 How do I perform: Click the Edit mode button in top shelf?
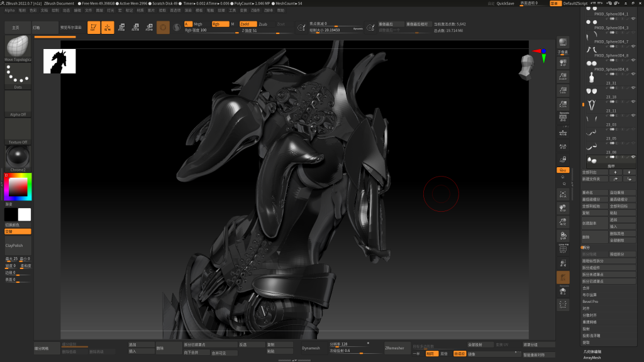(x=93, y=27)
